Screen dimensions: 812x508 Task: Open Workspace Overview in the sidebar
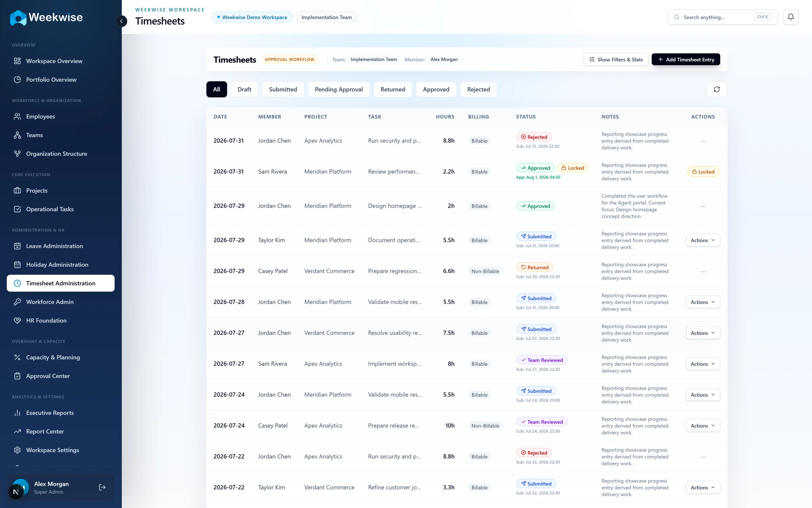(x=61, y=61)
